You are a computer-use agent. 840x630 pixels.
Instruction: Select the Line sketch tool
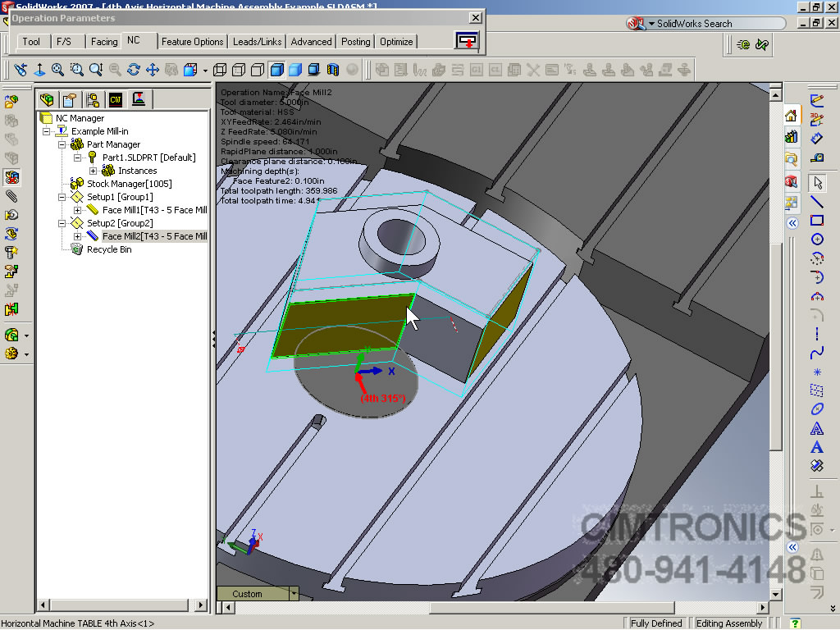tap(817, 202)
